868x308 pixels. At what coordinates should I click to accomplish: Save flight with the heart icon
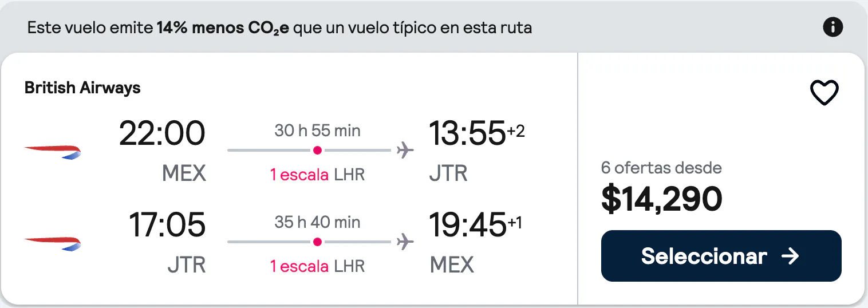[x=824, y=93]
